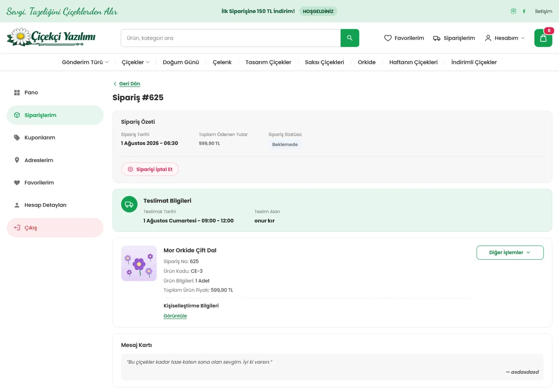Visit the Facebook icon link
The height and width of the screenshot is (392, 559).
(524, 11)
